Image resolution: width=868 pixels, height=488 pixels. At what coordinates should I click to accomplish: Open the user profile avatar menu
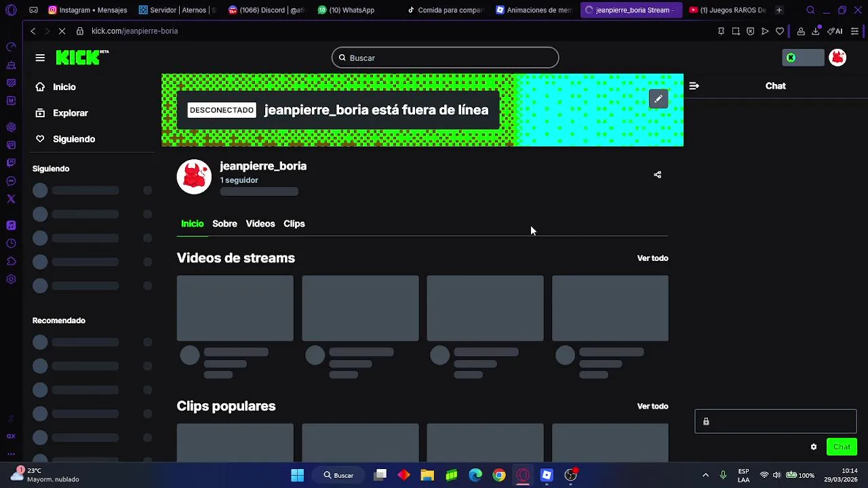[x=837, y=58]
